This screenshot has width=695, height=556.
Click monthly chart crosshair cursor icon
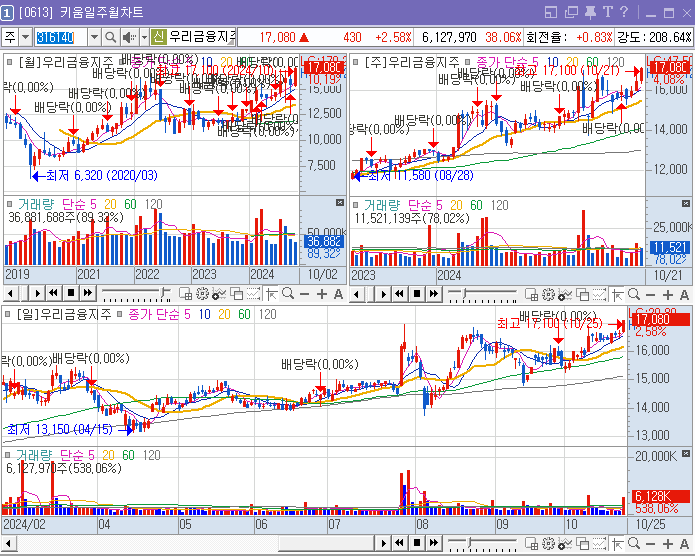[271, 294]
